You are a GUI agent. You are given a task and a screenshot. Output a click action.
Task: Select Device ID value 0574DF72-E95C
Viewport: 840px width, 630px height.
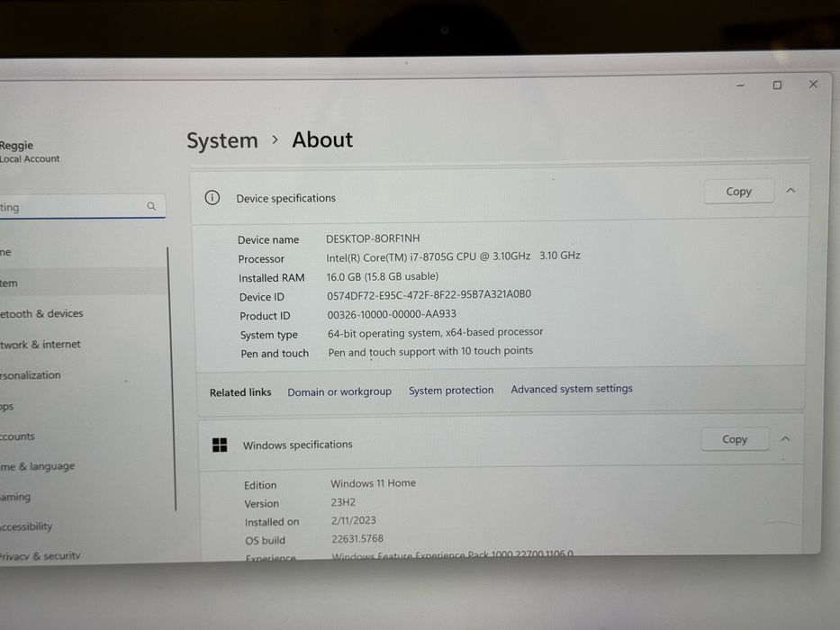(x=429, y=294)
